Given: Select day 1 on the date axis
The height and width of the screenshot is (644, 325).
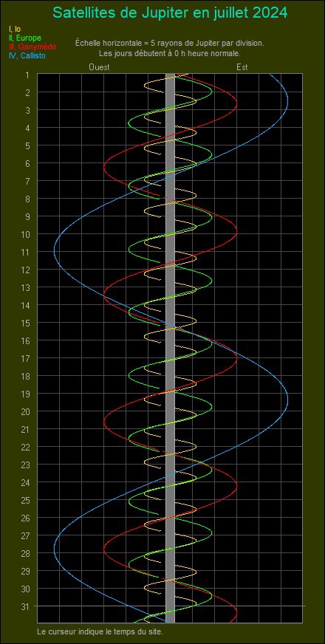Looking at the screenshot, I should [x=27, y=75].
